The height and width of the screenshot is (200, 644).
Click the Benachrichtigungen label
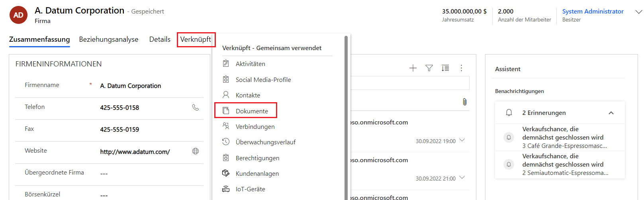tap(519, 91)
